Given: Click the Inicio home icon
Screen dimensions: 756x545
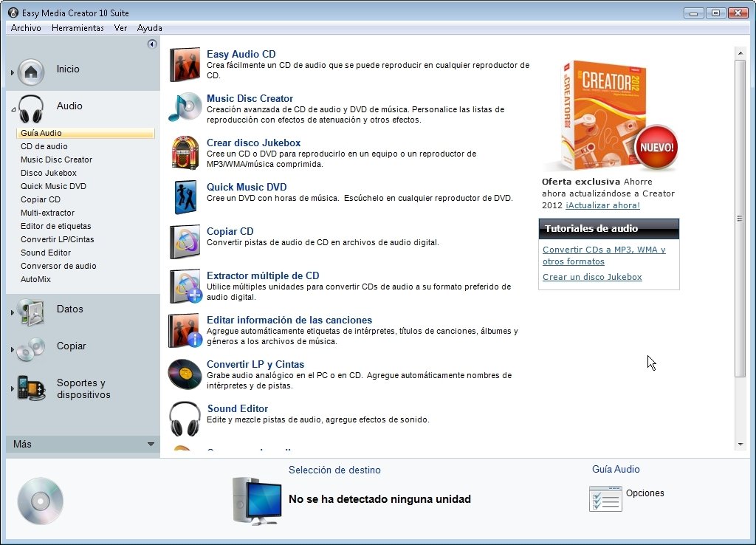Looking at the screenshot, I should [31, 72].
